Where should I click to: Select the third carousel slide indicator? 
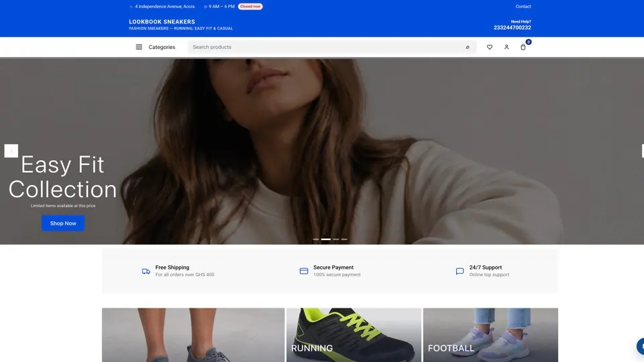pyautogui.click(x=336, y=239)
